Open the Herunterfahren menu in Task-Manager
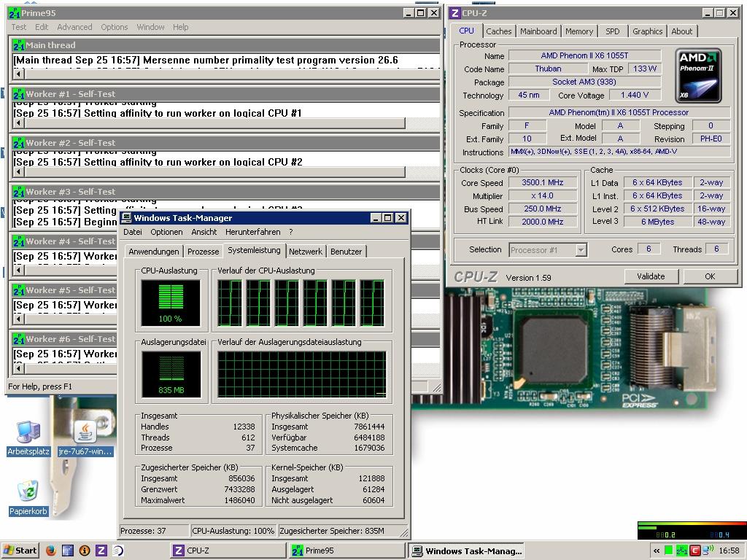Screen dimensions: 747x560 pyautogui.click(x=253, y=232)
